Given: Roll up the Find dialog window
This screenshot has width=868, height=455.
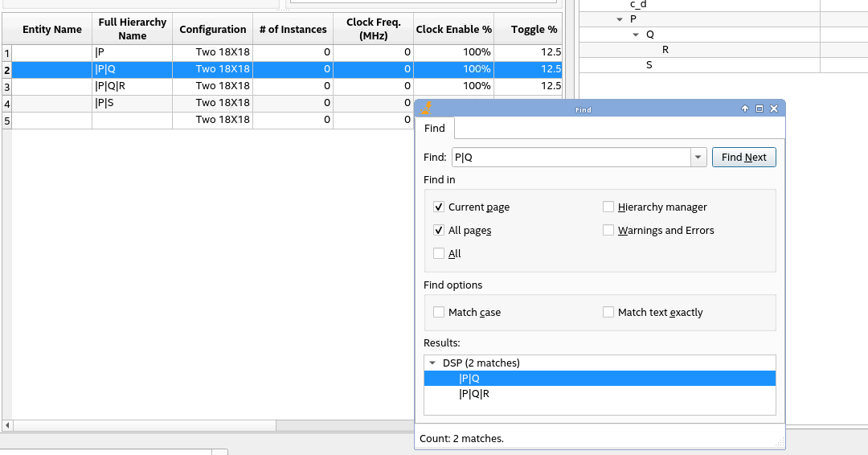Looking at the screenshot, I should 745,109.
